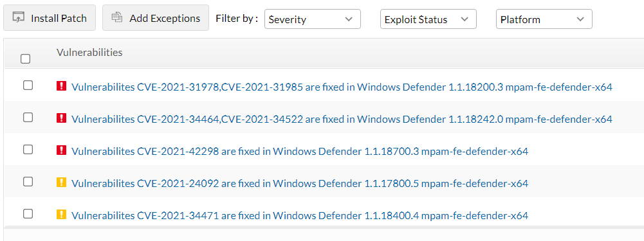Image resolution: width=644 pixels, height=241 pixels.
Task: Click the Vulnerabilities column header
Action: 89,53
